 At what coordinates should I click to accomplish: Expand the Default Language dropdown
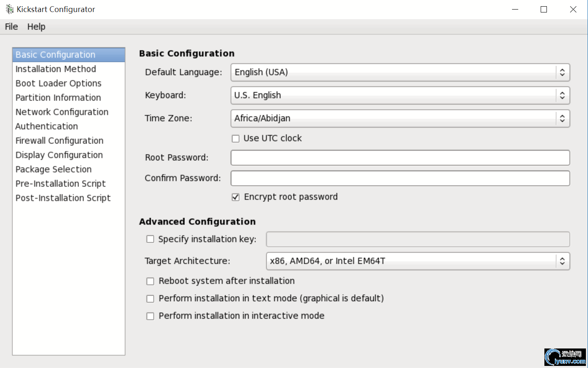(x=400, y=72)
